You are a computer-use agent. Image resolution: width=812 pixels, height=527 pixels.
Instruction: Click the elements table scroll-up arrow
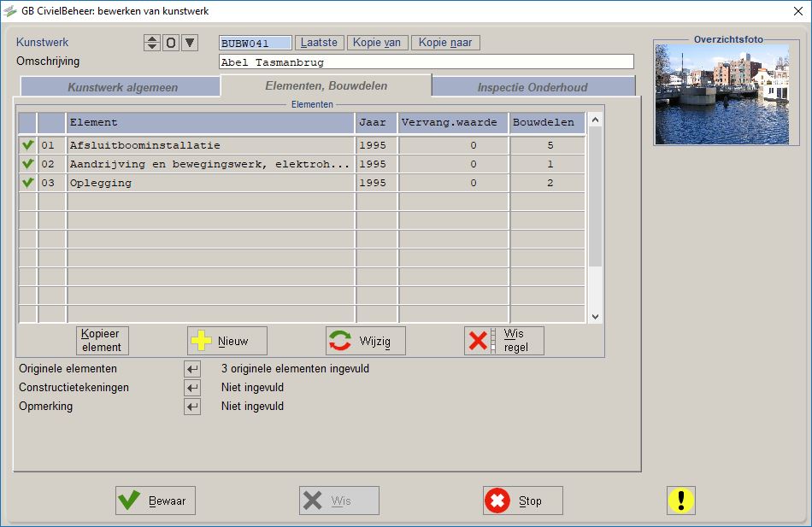595,120
